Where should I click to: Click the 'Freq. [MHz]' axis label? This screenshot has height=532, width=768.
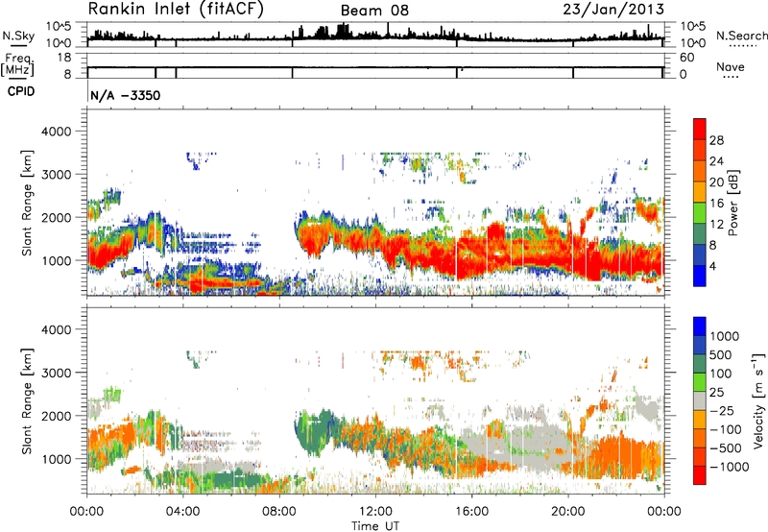point(17,64)
